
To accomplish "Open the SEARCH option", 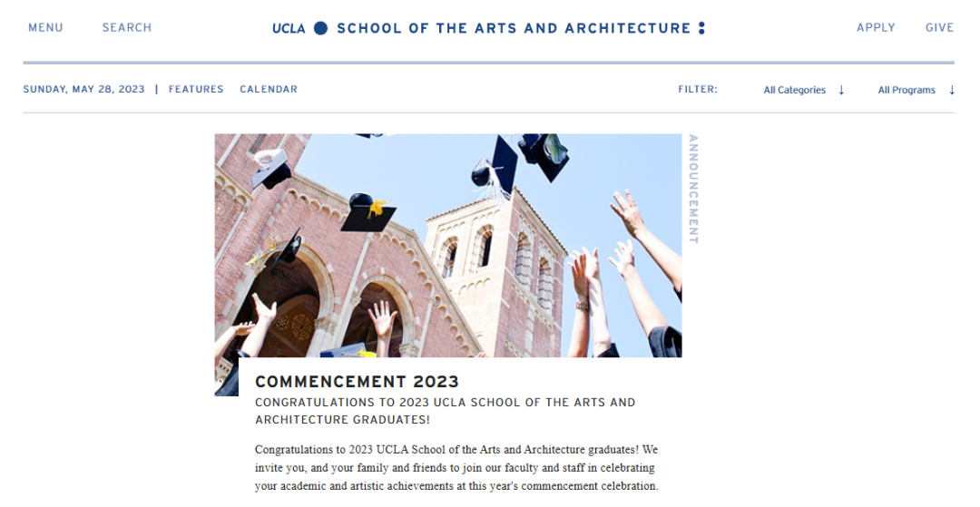I will coord(127,28).
